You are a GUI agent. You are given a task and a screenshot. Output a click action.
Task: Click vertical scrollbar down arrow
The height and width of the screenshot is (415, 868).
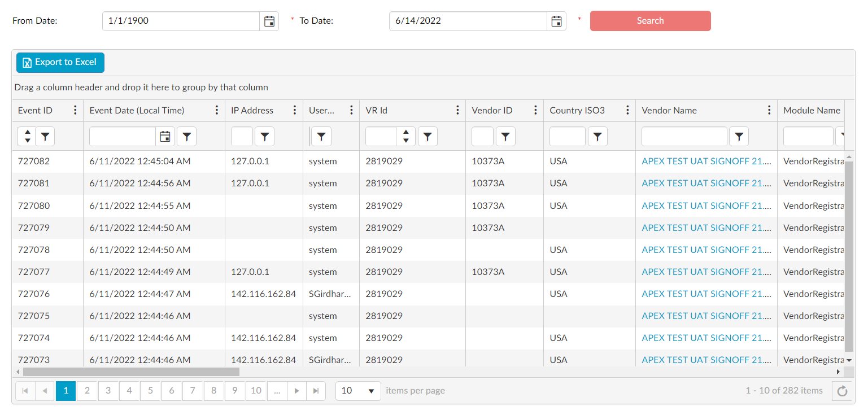(849, 360)
